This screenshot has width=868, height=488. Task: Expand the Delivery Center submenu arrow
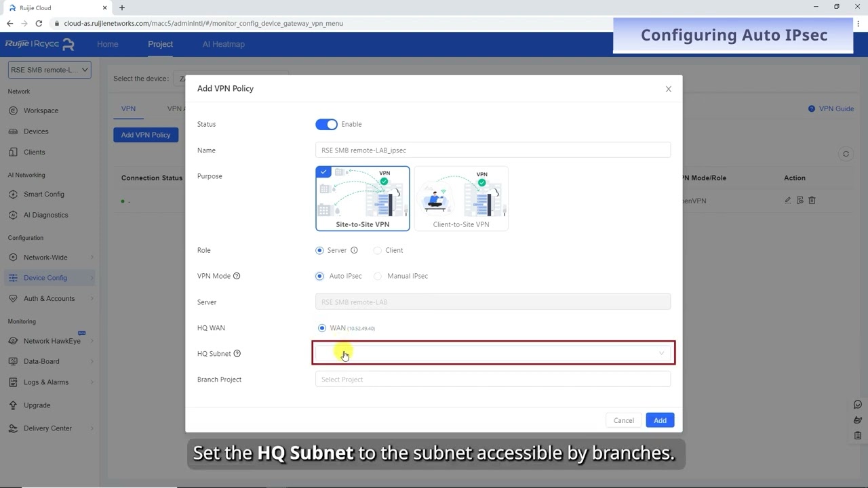click(x=92, y=428)
